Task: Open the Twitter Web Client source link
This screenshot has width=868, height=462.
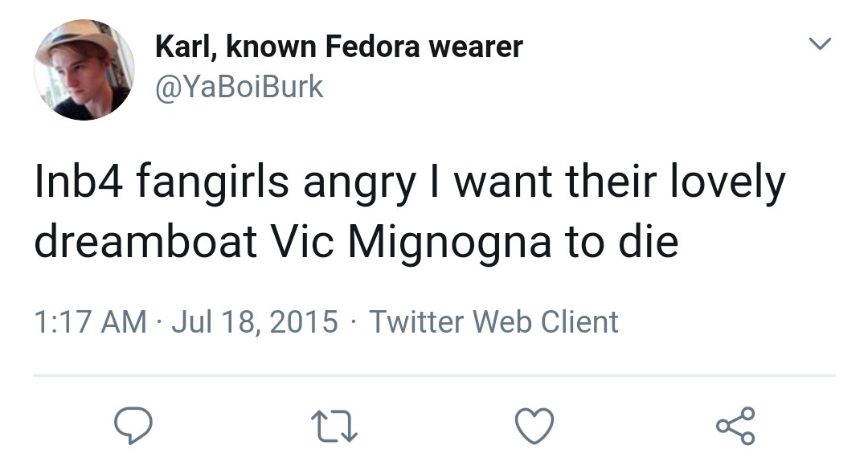Action: (x=493, y=321)
